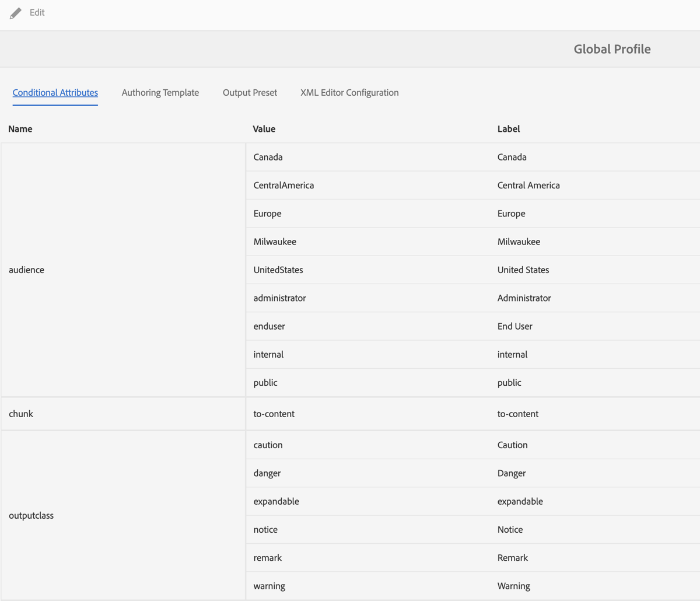
Task: Click the Label column header
Action: pos(508,128)
